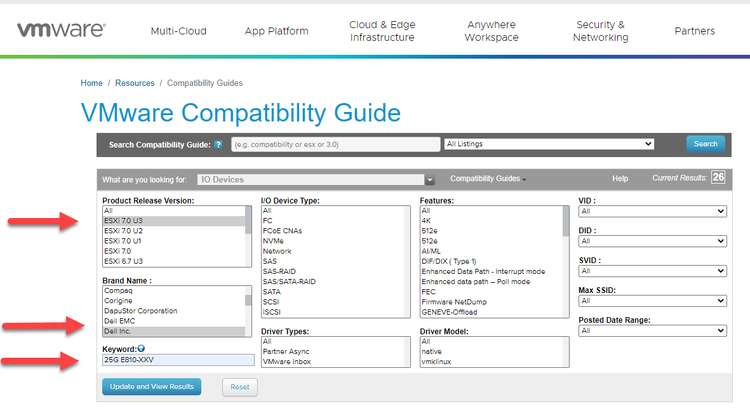This screenshot has width=750, height=410.
Task: Click the Keyword input field
Action: pyautogui.click(x=178, y=360)
